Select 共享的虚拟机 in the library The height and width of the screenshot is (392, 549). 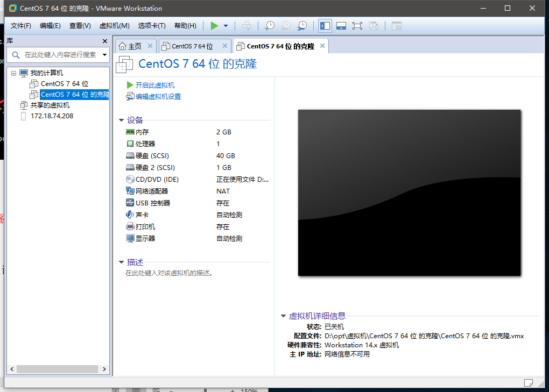50,105
